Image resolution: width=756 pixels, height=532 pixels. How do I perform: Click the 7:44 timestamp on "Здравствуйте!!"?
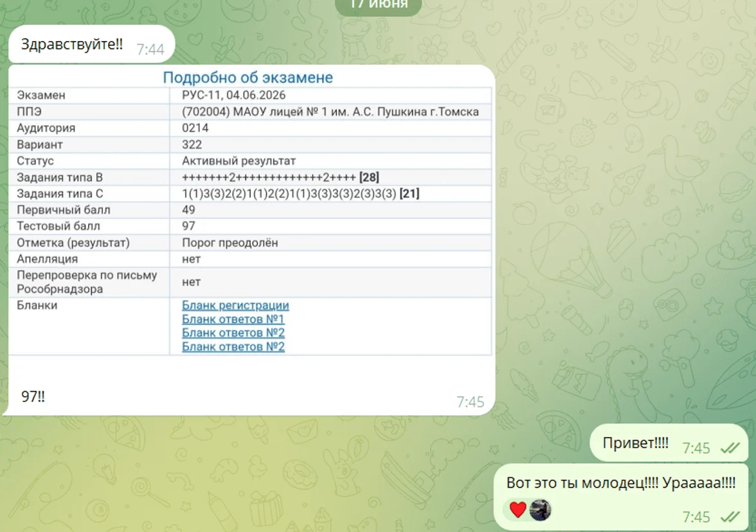150,49
